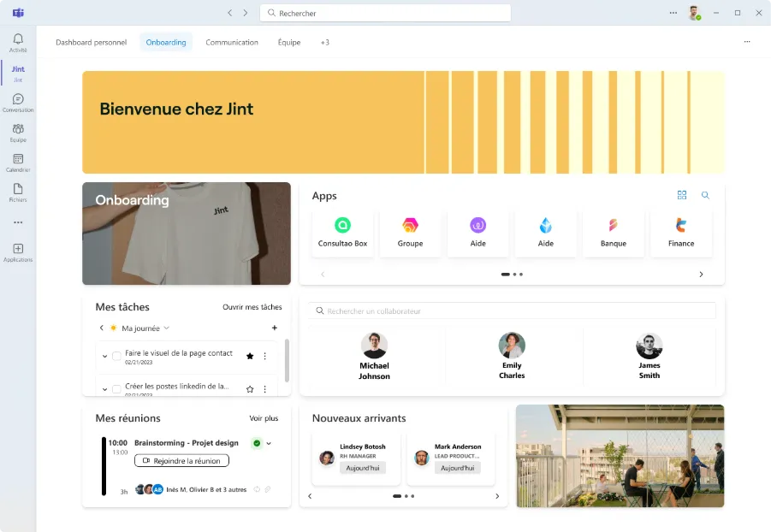Type in the 'Rechercher un collaborateur' field

[x=512, y=310]
